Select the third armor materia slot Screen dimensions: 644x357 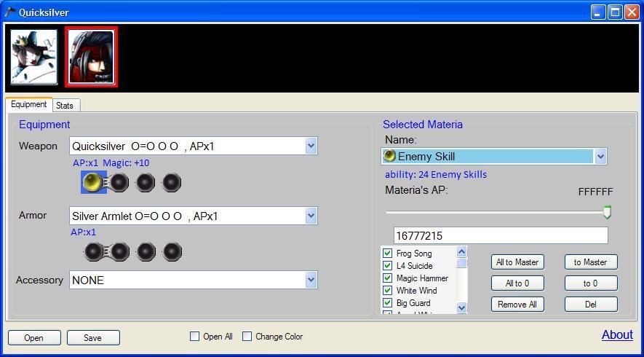pyautogui.click(x=146, y=251)
